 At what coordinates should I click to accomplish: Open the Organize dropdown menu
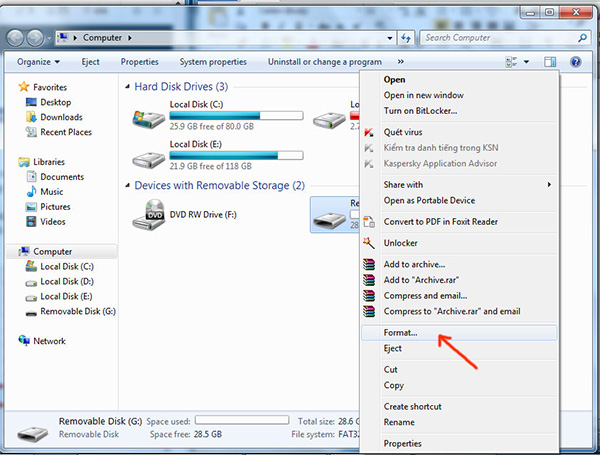pyautogui.click(x=39, y=62)
